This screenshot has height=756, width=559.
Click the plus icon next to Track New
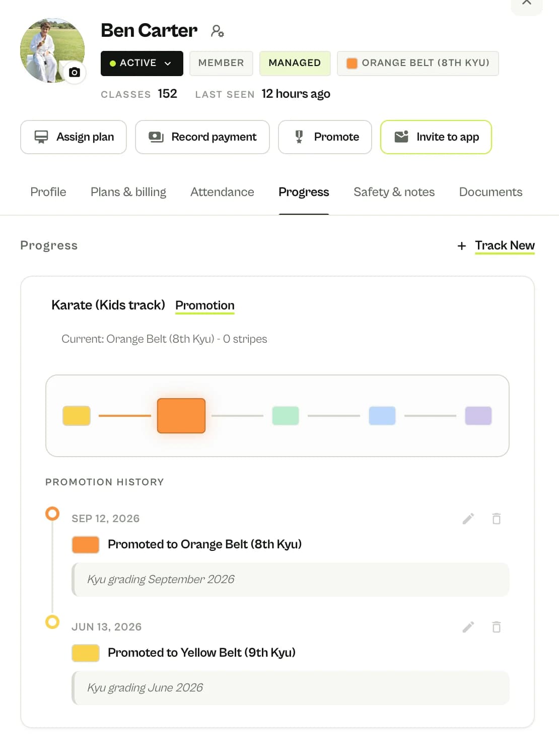click(x=461, y=246)
